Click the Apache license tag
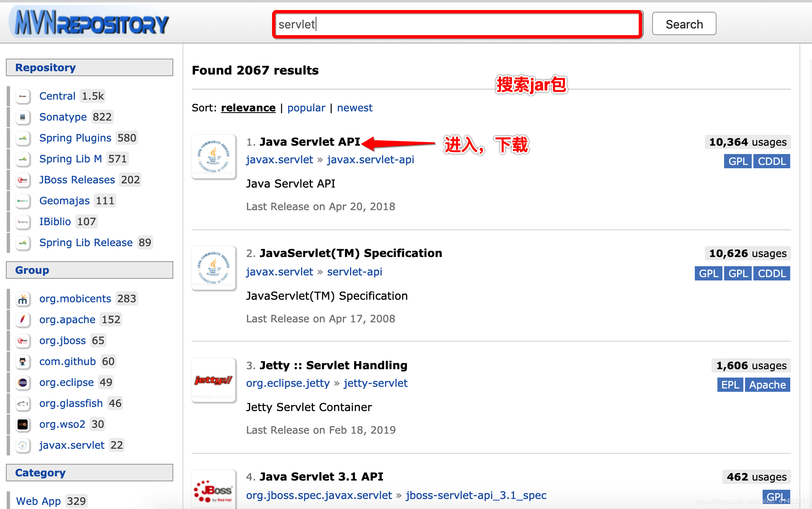 tap(767, 385)
